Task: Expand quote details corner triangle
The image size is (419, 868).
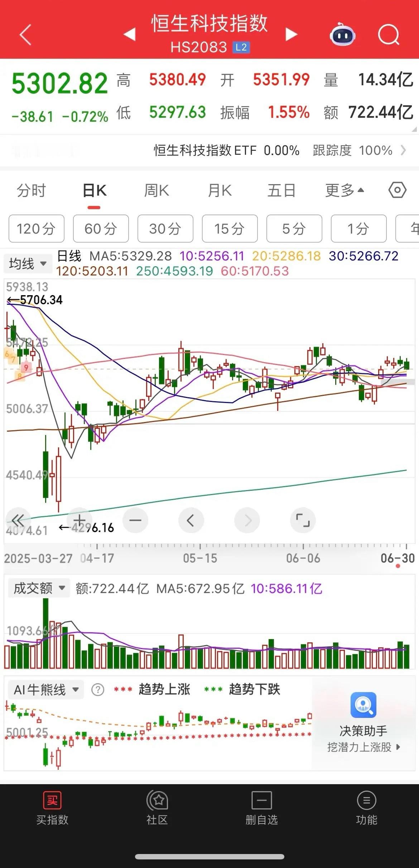Action: pyautogui.click(x=415, y=129)
